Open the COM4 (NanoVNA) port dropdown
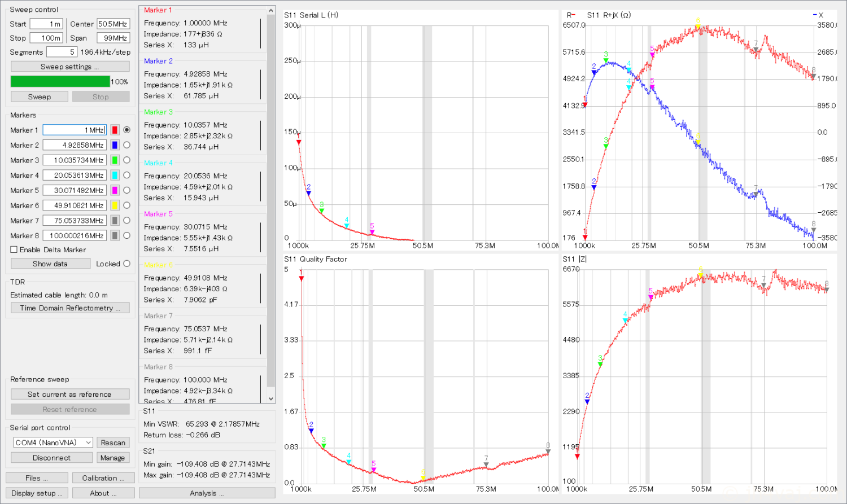Viewport: 847px width, 504px height. 53,442
